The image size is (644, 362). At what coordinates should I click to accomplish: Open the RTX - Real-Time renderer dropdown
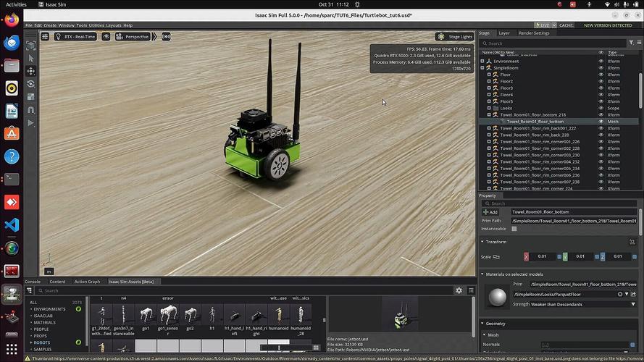tap(77, 36)
